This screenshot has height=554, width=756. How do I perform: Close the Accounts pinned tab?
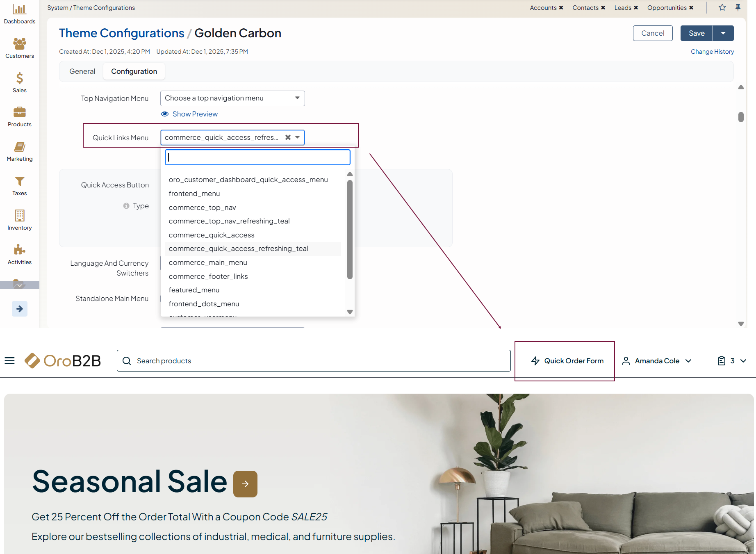pyautogui.click(x=561, y=8)
